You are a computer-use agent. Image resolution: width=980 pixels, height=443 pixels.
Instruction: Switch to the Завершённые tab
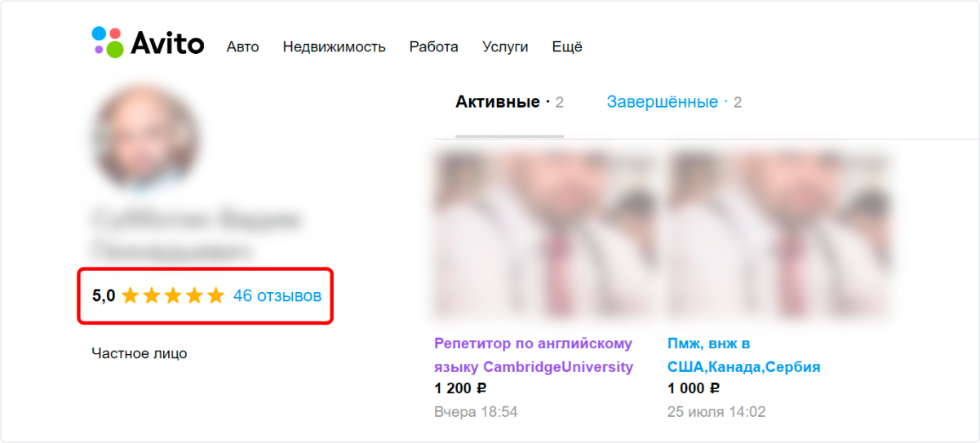pos(674,102)
